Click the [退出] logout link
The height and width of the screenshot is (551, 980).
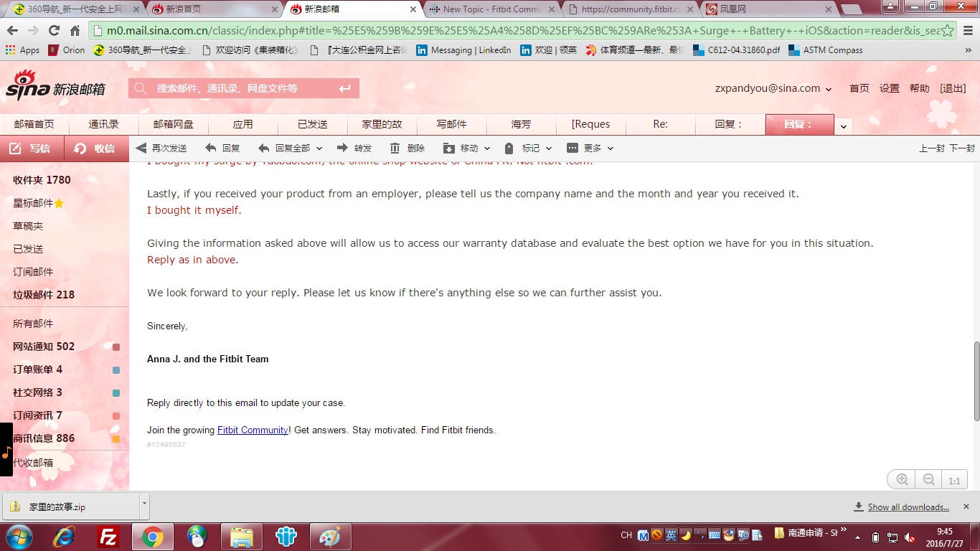(x=953, y=88)
